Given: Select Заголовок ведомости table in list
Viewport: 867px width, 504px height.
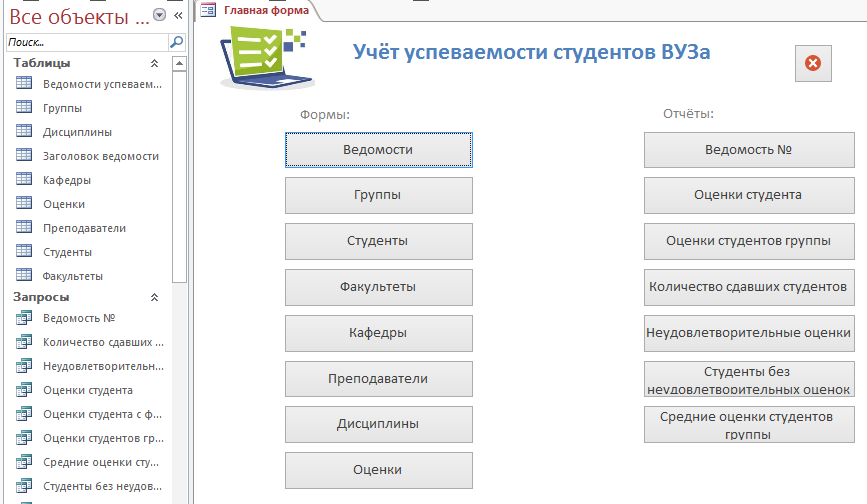Looking at the screenshot, I should tap(100, 156).
